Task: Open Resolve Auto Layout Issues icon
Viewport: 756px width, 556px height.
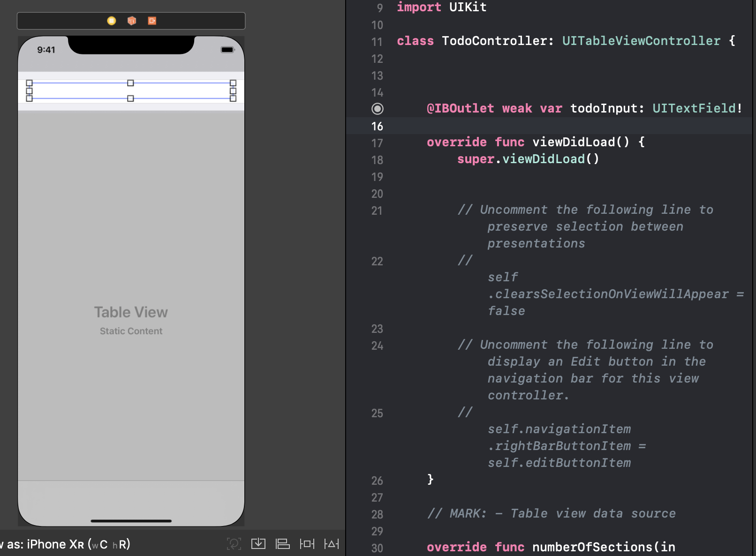Action: click(332, 544)
